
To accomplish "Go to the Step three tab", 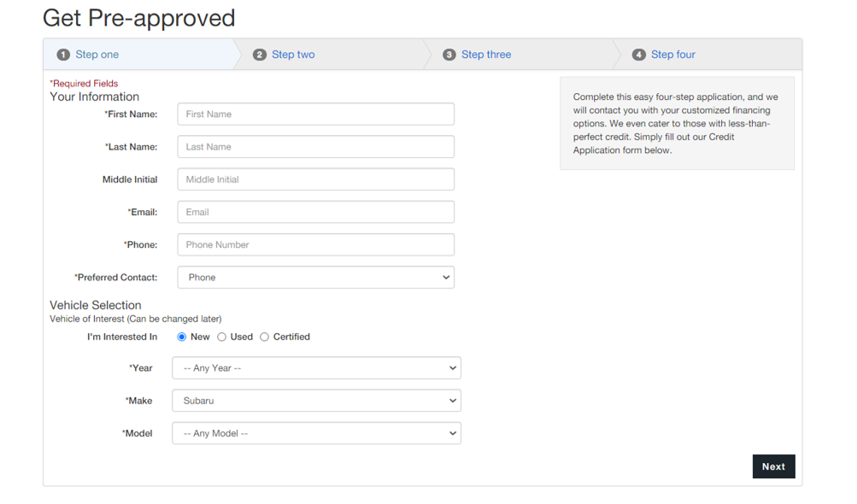I will tap(486, 55).
